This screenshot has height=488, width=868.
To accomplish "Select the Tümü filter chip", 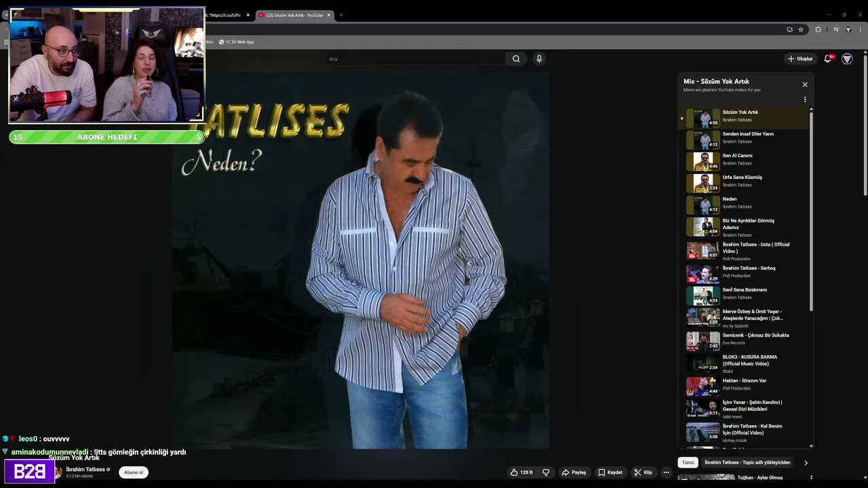I will pos(688,462).
